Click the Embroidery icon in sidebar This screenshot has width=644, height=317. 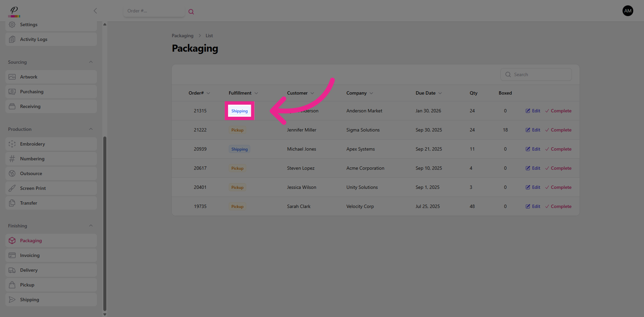(x=12, y=144)
